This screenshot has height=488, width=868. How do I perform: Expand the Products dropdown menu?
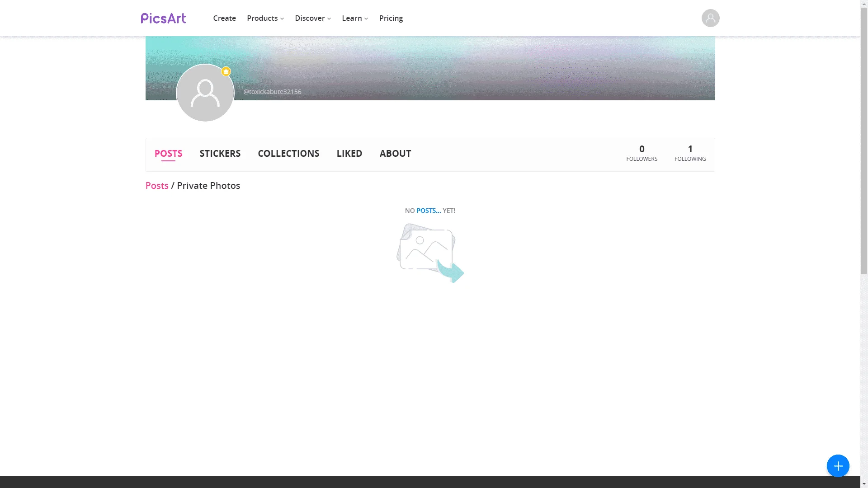pos(265,18)
